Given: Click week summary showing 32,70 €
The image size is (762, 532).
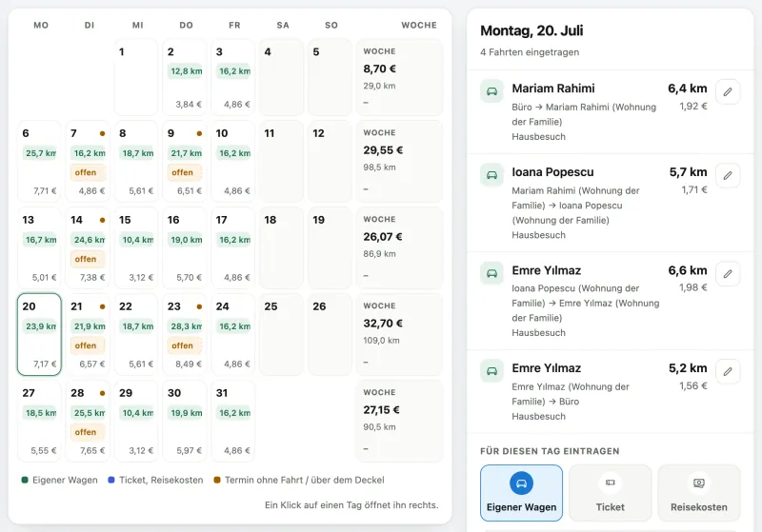Looking at the screenshot, I should point(399,334).
